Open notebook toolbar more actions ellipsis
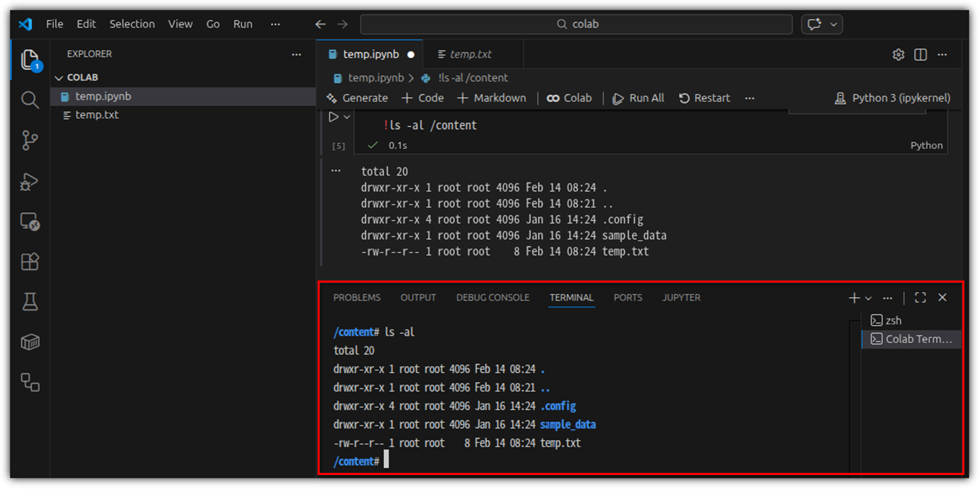Viewport: 980px width, 489px height. pos(750,98)
